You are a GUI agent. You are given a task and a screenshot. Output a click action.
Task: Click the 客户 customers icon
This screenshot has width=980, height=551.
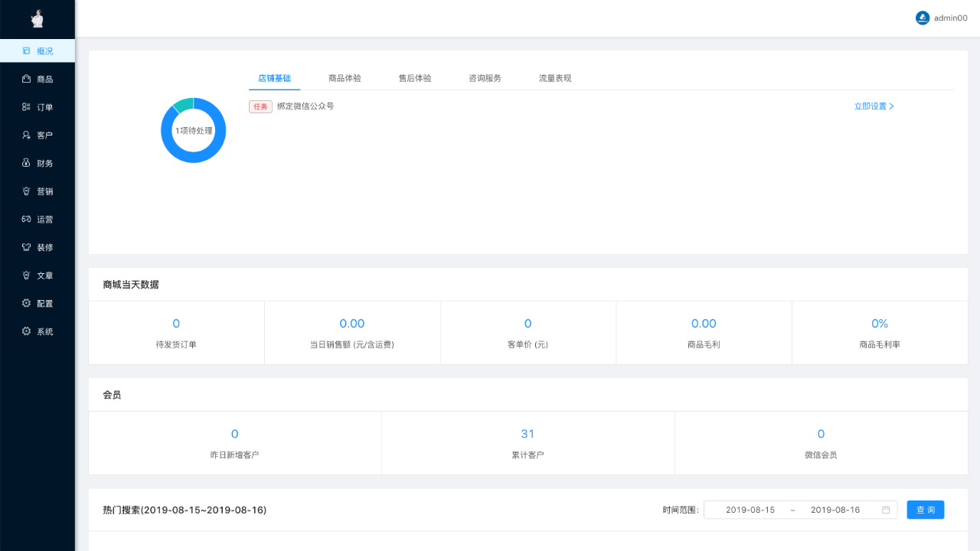(26, 135)
